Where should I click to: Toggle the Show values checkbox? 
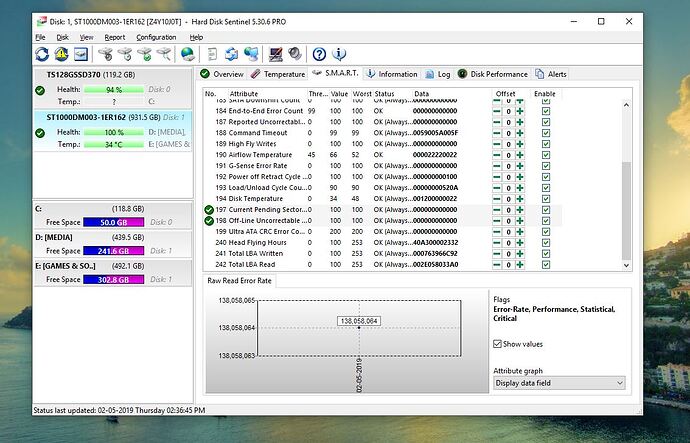click(499, 344)
